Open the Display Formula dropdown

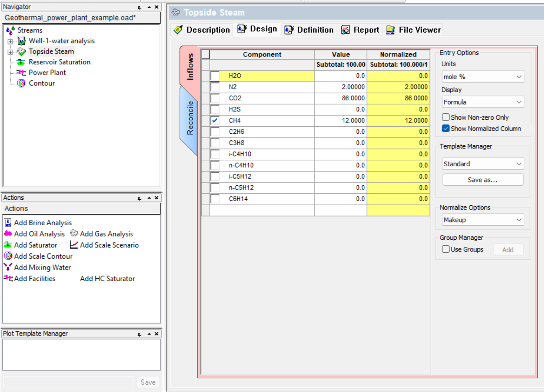[483, 102]
